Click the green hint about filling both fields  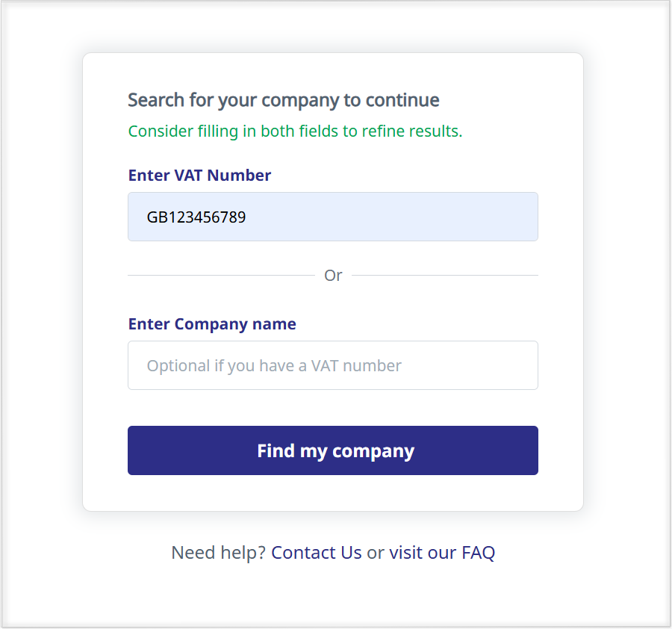[295, 131]
